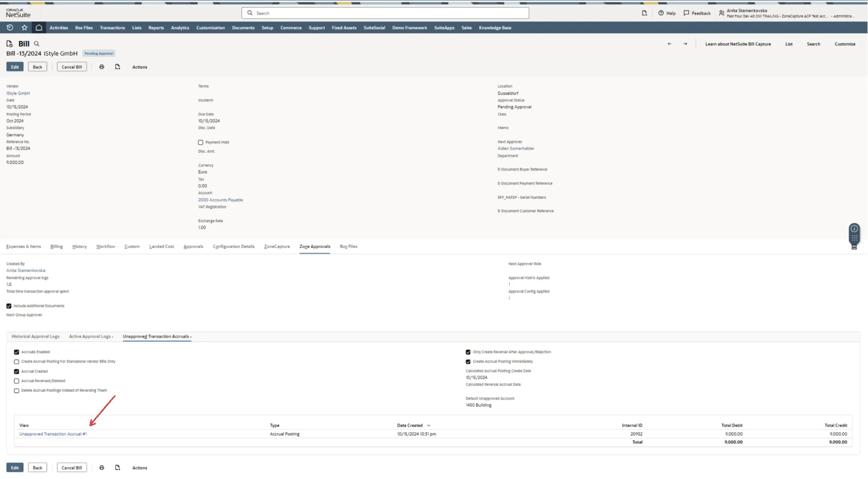Go to the previous record arrow
The image size is (868, 479).
(x=669, y=44)
